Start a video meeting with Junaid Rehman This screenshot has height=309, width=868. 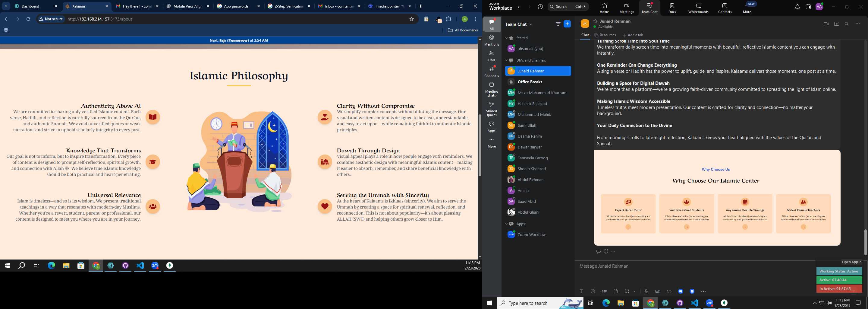[x=826, y=24]
